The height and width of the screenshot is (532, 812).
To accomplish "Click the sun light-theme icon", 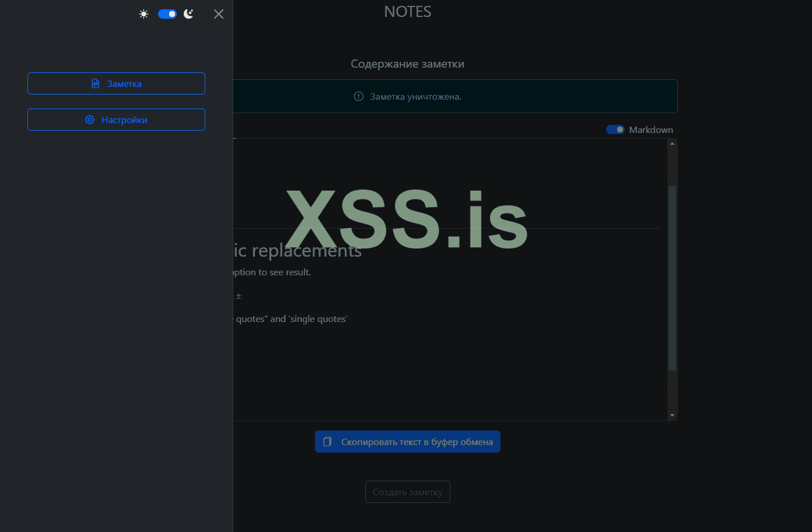I will tap(143, 14).
